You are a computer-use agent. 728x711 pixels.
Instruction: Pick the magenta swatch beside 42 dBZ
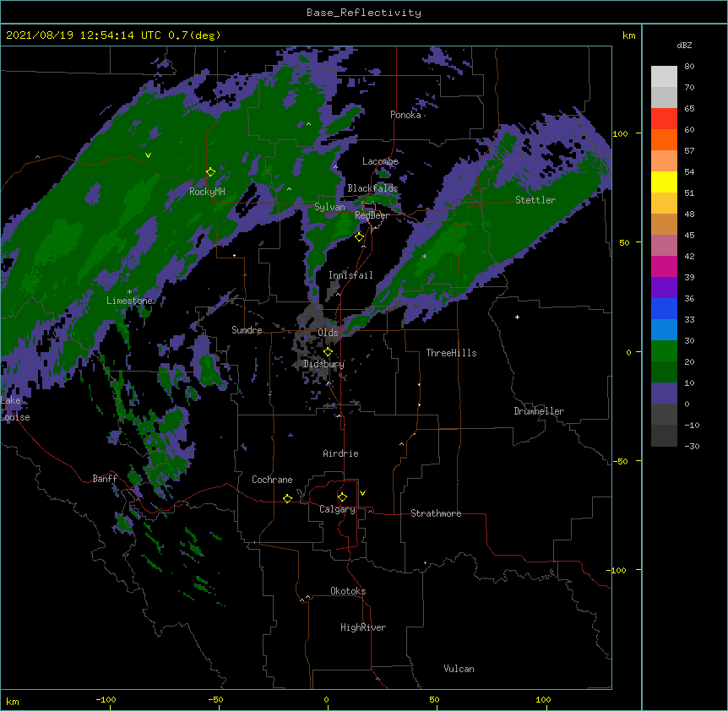coord(664,266)
